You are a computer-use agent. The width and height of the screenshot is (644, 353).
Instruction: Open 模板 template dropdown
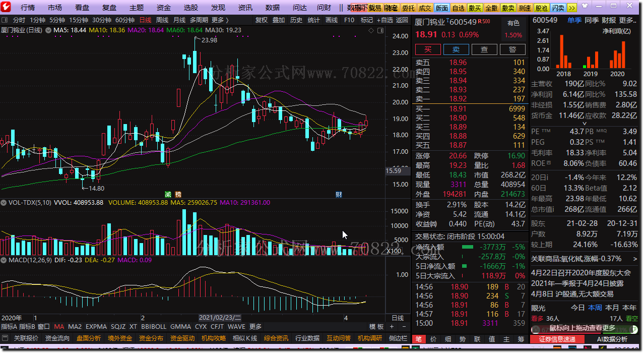click(376, 327)
